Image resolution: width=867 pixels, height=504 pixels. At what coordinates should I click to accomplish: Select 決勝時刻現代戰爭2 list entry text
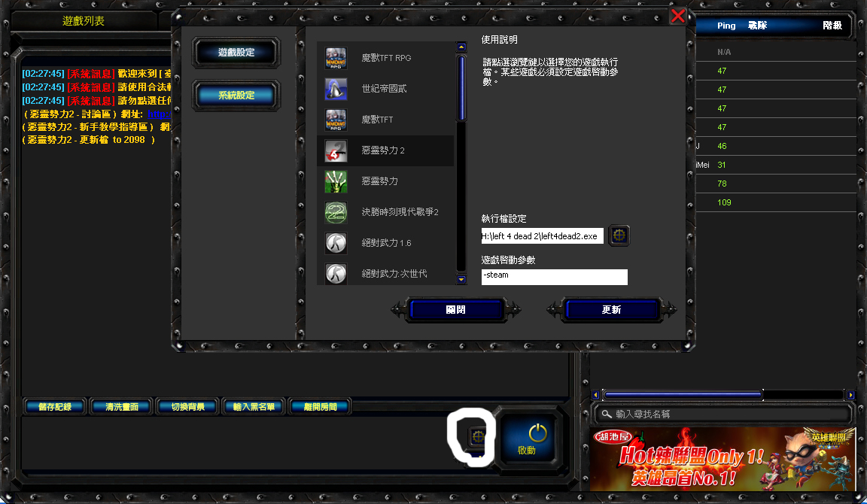[400, 212]
